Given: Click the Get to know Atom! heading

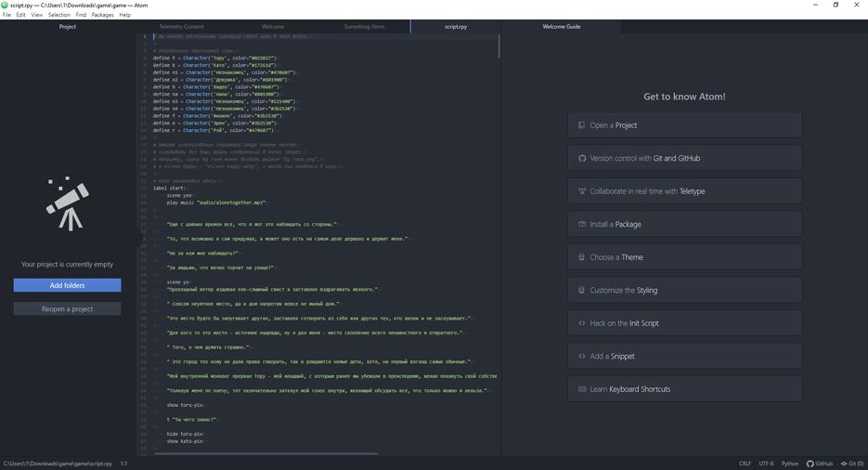Looking at the screenshot, I should 684,97.
